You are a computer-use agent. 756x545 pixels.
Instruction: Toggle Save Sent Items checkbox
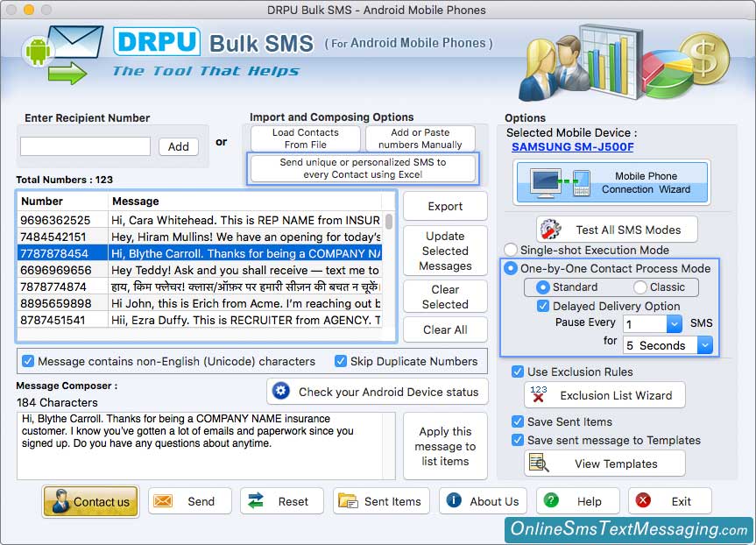[x=518, y=421]
